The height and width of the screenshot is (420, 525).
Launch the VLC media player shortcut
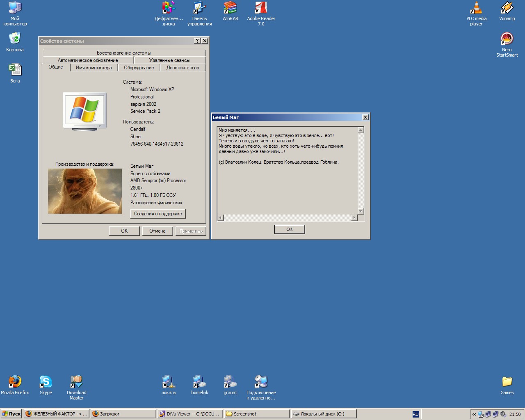click(x=476, y=14)
